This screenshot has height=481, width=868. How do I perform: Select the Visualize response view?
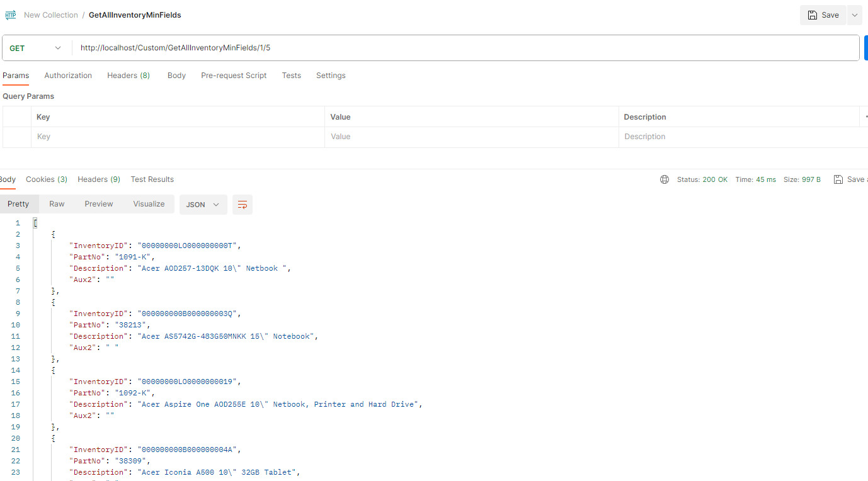click(x=149, y=204)
